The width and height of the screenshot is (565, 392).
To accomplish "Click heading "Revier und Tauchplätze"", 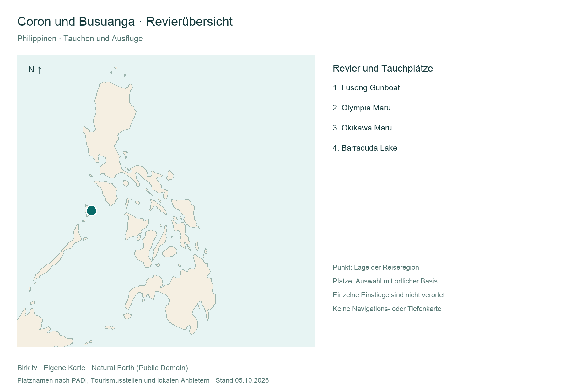I will tap(383, 68).
